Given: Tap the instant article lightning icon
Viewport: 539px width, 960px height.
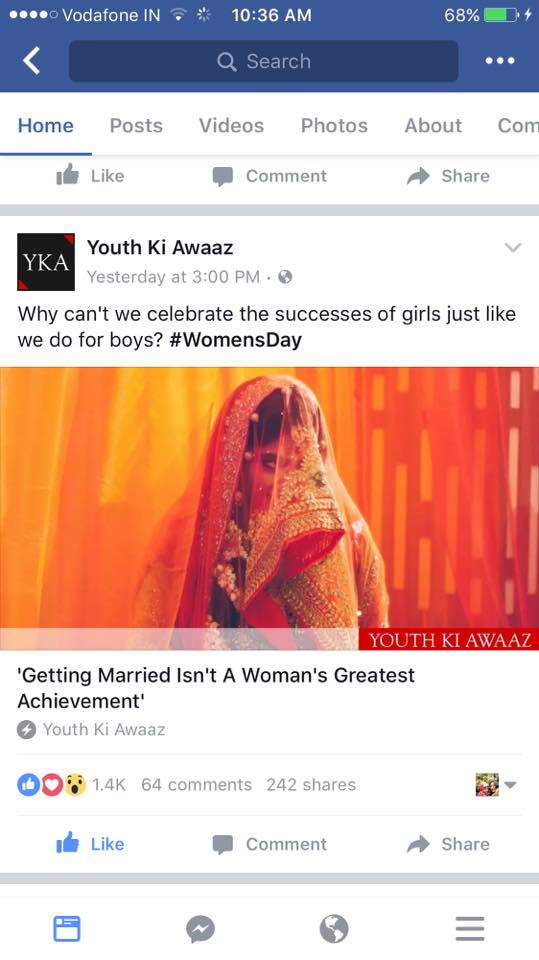Looking at the screenshot, I should [26, 730].
